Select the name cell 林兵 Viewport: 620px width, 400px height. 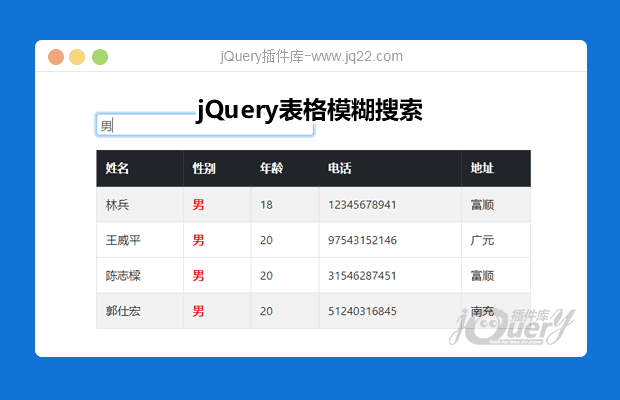point(118,205)
